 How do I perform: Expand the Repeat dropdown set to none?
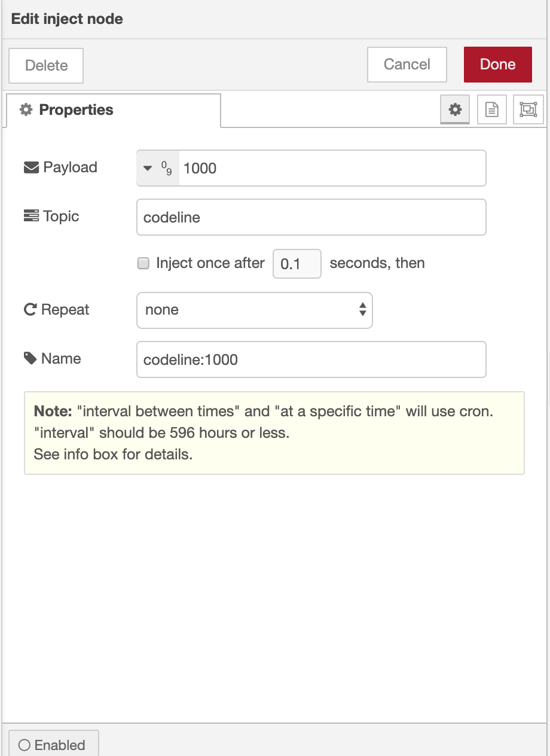[x=254, y=310]
